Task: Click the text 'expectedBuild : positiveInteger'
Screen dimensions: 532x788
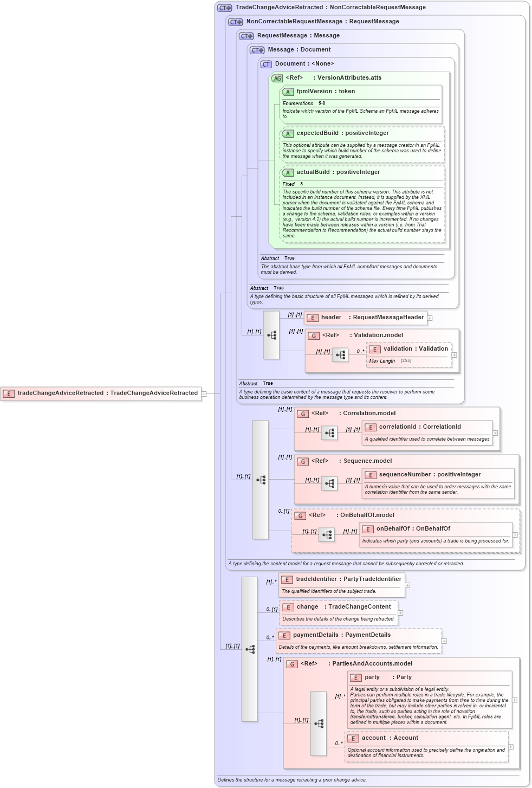Action: coord(342,133)
